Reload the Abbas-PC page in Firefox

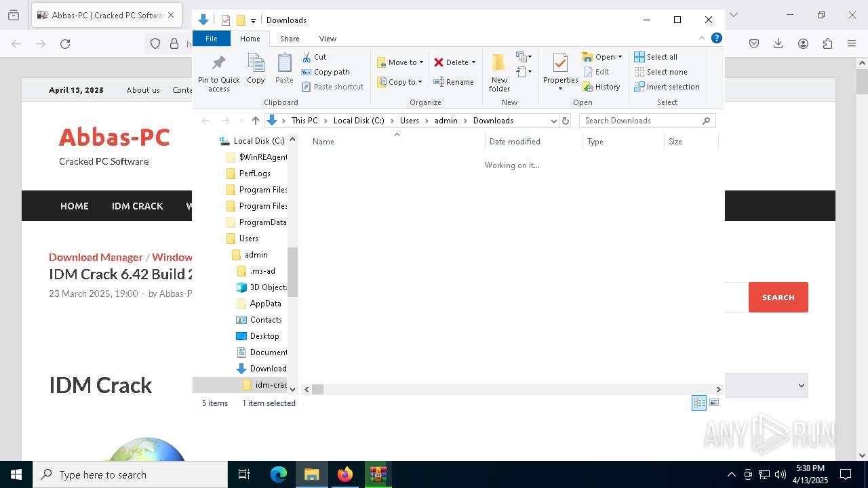click(x=65, y=43)
